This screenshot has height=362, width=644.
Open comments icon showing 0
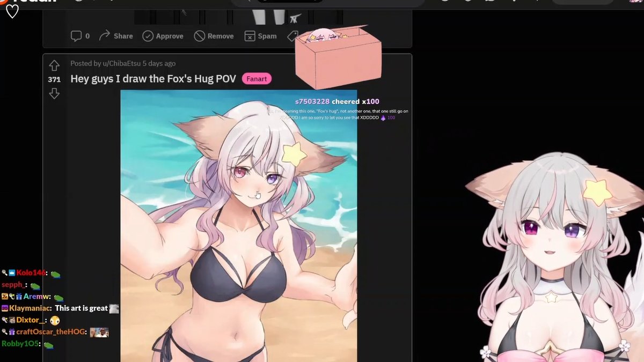pyautogui.click(x=80, y=36)
